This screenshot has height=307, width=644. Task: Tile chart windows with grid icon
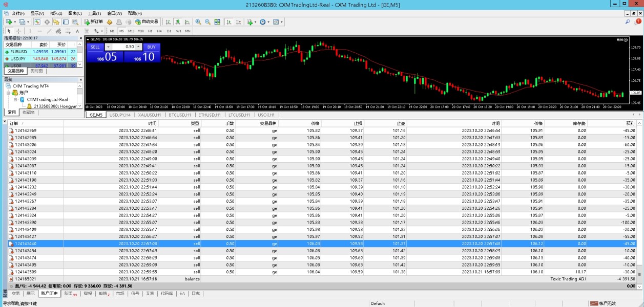217,22
